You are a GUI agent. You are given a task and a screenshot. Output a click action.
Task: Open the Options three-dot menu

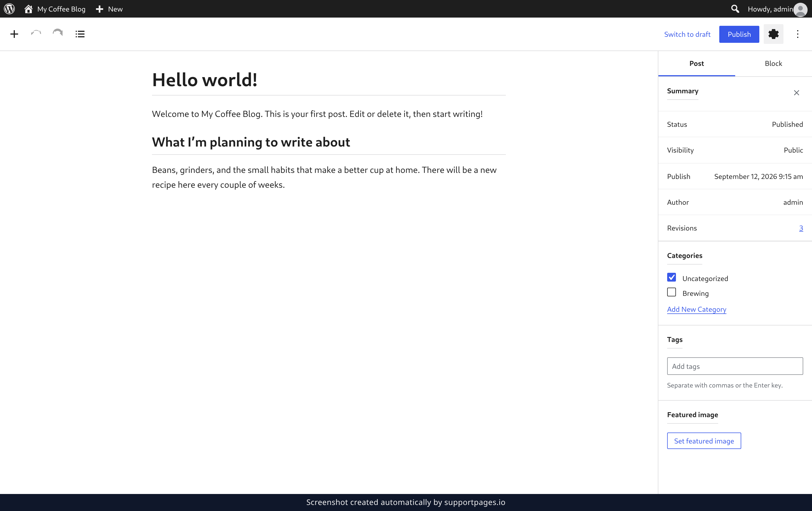[797, 34]
